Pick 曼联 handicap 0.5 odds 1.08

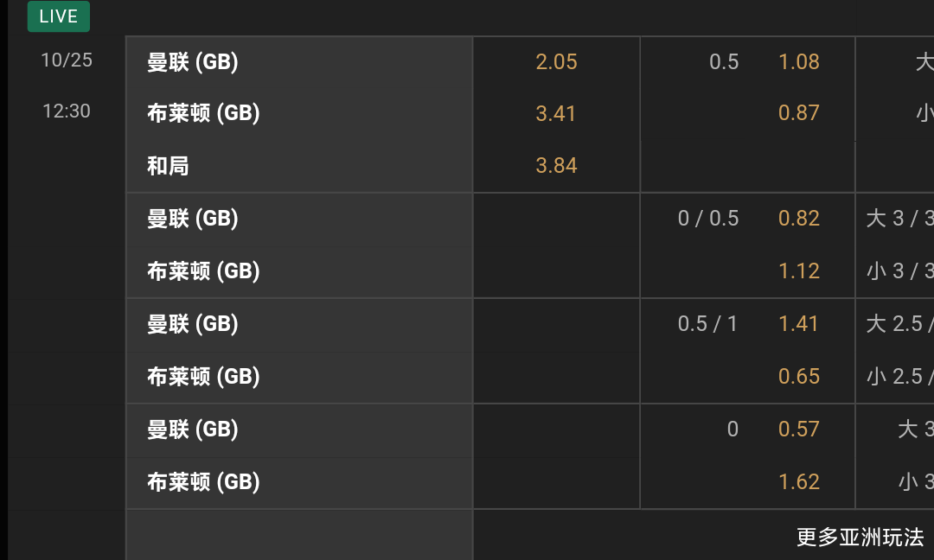[x=798, y=62]
